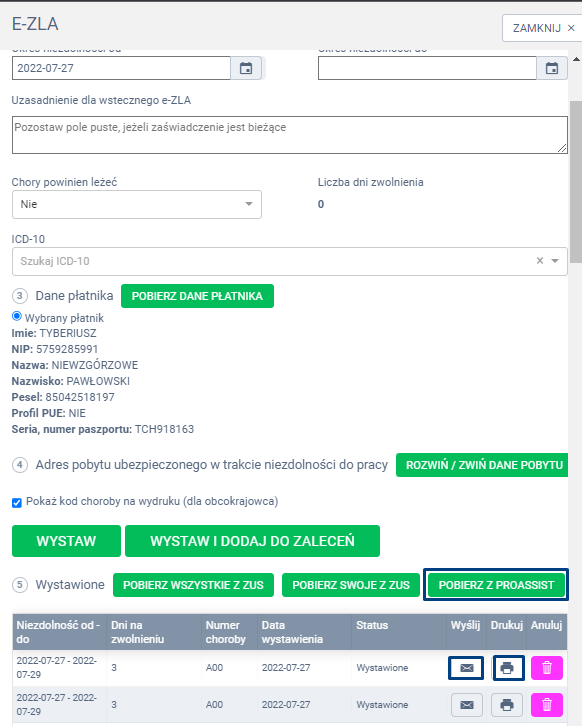This screenshot has width=582, height=726.
Task: Focus the Uzasadnienie dla wstecznego e-ZLA textarea
Action: [290, 135]
